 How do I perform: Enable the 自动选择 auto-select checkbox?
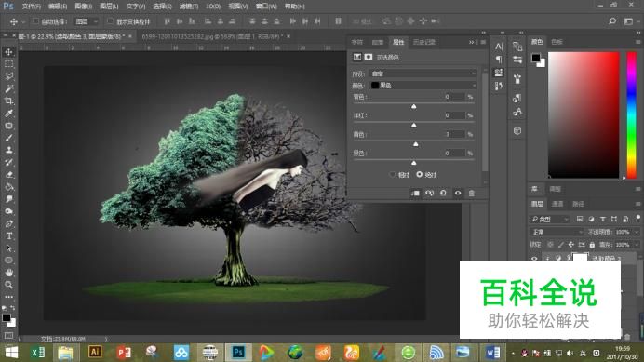pyautogui.click(x=35, y=21)
